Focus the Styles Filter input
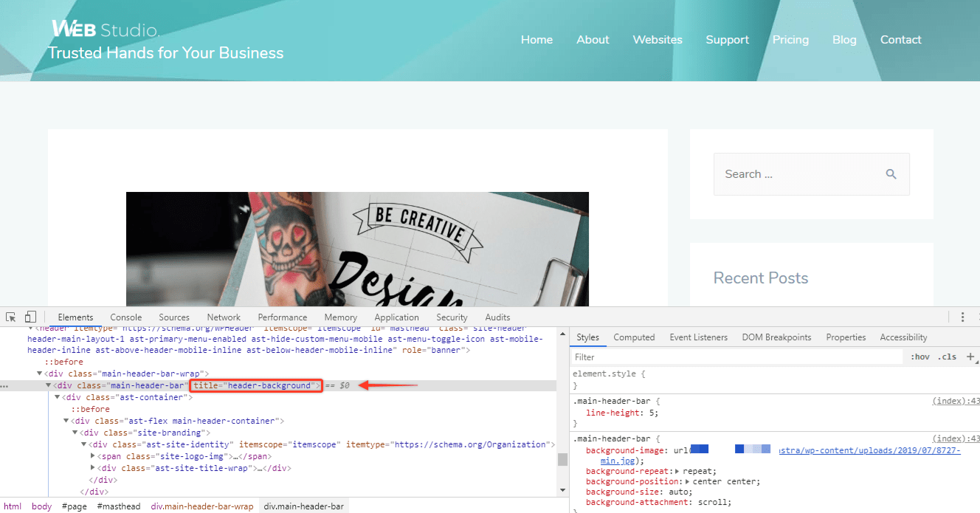The image size is (980, 513). (x=738, y=357)
